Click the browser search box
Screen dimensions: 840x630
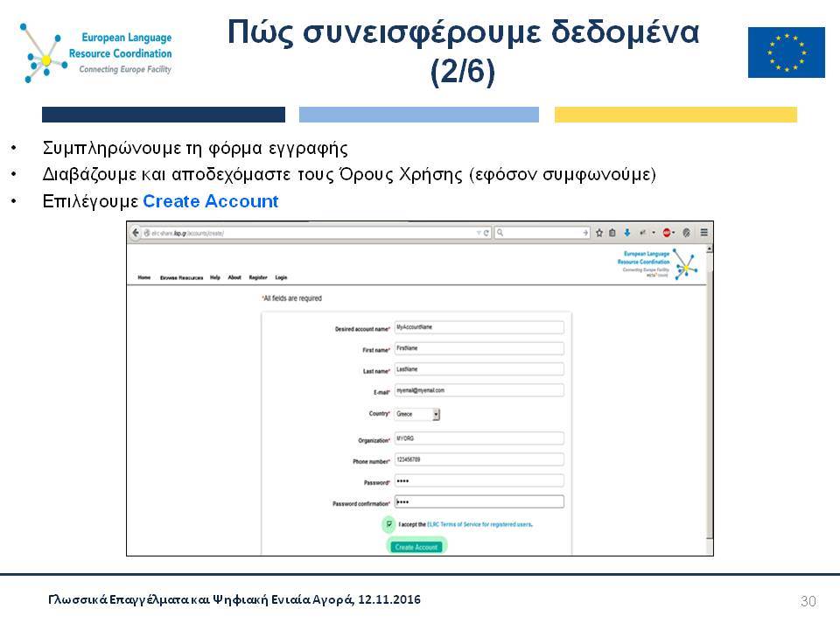542,233
